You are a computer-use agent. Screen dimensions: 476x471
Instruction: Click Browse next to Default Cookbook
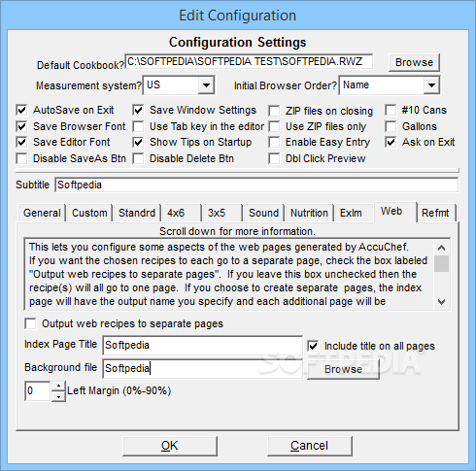click(414, 62)
